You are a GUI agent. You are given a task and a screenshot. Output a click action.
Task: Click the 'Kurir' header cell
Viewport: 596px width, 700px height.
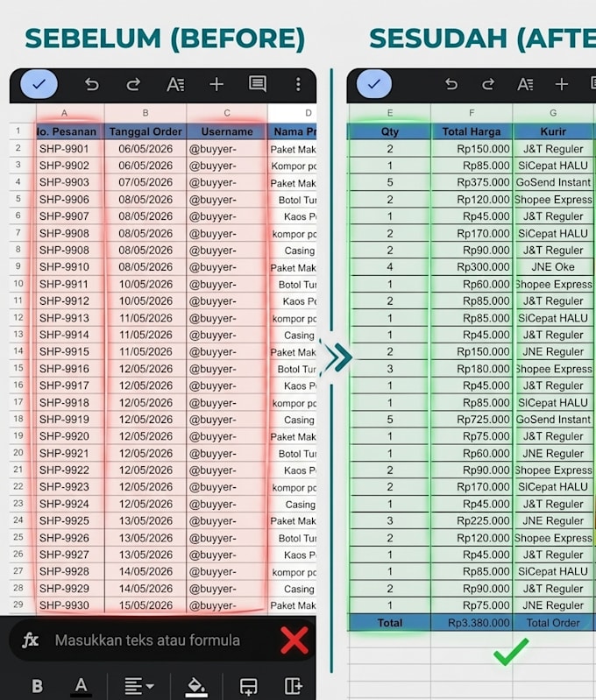[553, 131]
